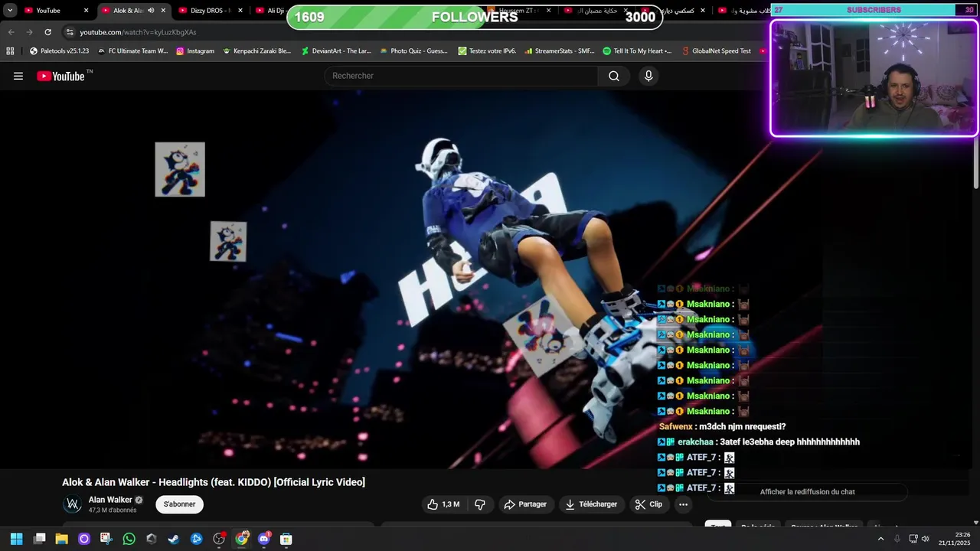
Task: Open more actions three-dot menu
Action: [683, 504]
